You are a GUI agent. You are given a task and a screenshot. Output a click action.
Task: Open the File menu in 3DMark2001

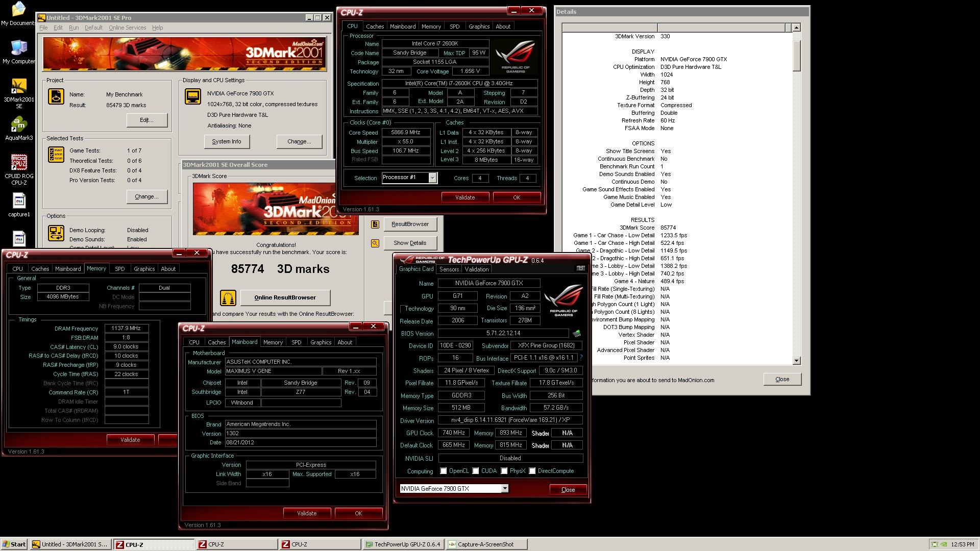(x=43, y=28)
